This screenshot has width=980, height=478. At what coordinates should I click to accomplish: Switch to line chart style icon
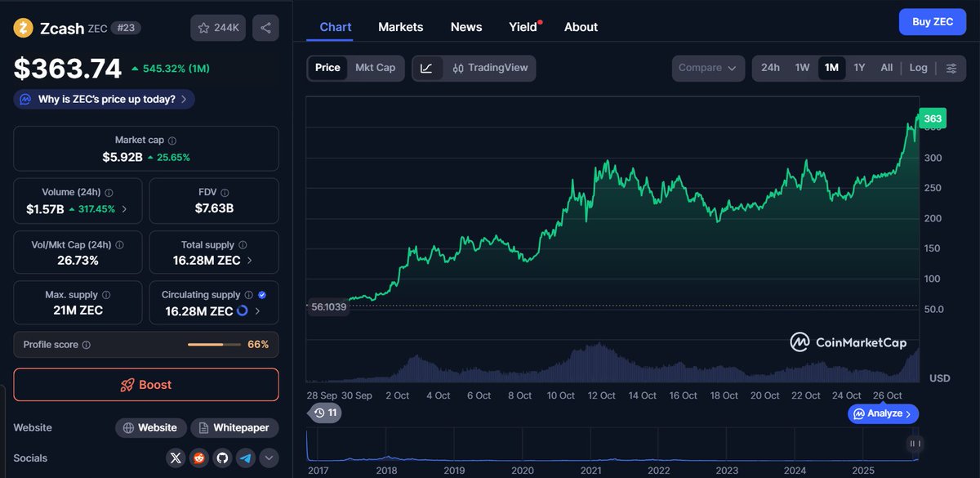427,68
